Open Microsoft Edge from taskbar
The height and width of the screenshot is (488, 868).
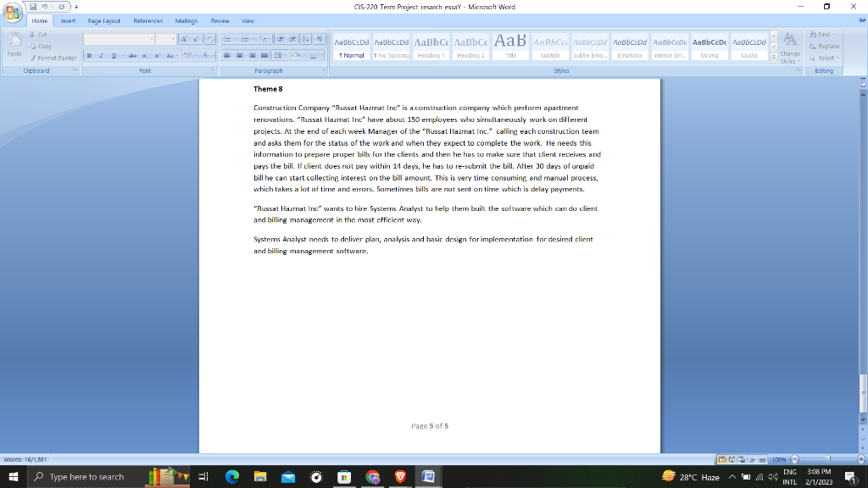point(232,476)
